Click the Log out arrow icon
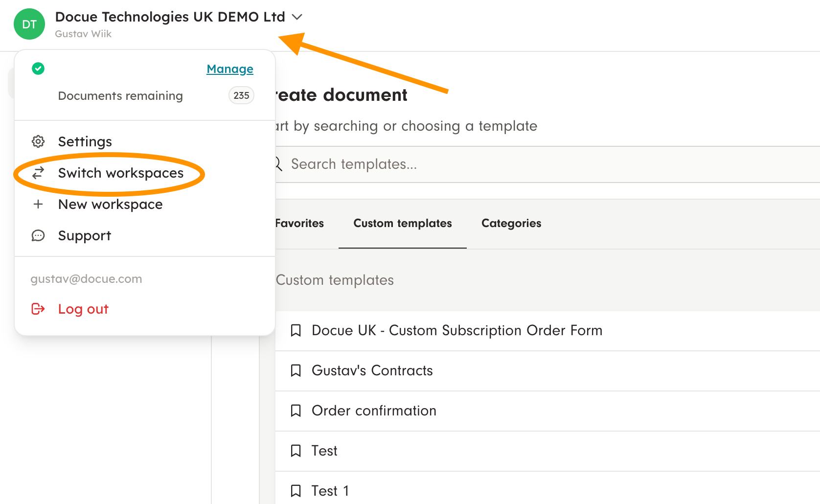Image resolution: width=820 pixels, height=504 pixels. (38, 309)
